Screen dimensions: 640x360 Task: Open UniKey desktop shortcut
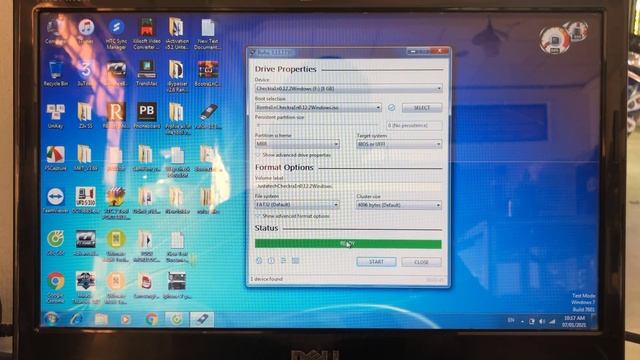pos(56,116)
